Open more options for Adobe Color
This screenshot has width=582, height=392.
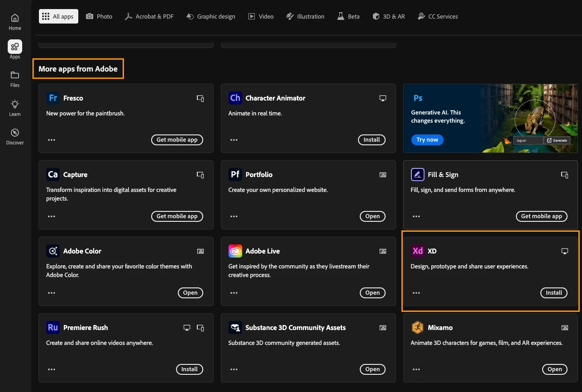tap(52, 293)
